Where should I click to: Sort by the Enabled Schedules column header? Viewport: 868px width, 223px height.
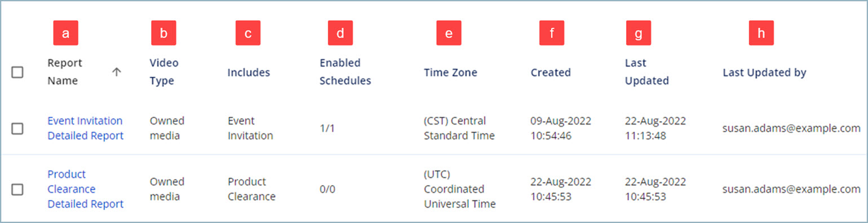[346, 72]
